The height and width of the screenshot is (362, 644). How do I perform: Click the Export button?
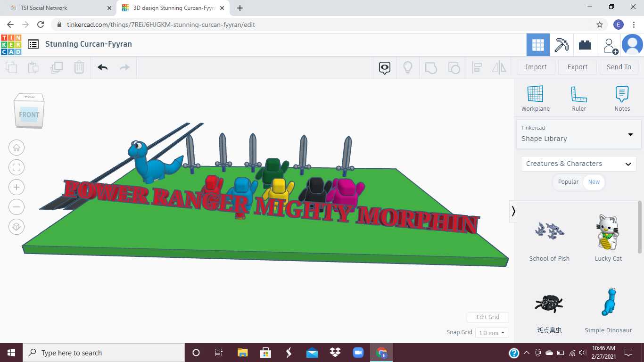click(578, 67)
